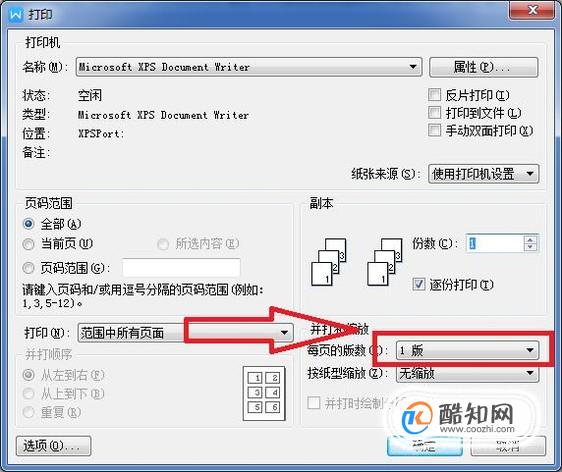
Task: Click the page range text input field
Action: tap(181, 267)
